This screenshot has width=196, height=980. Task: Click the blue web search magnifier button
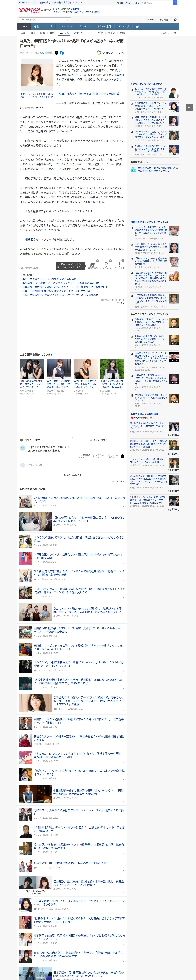tap(175, 3)
